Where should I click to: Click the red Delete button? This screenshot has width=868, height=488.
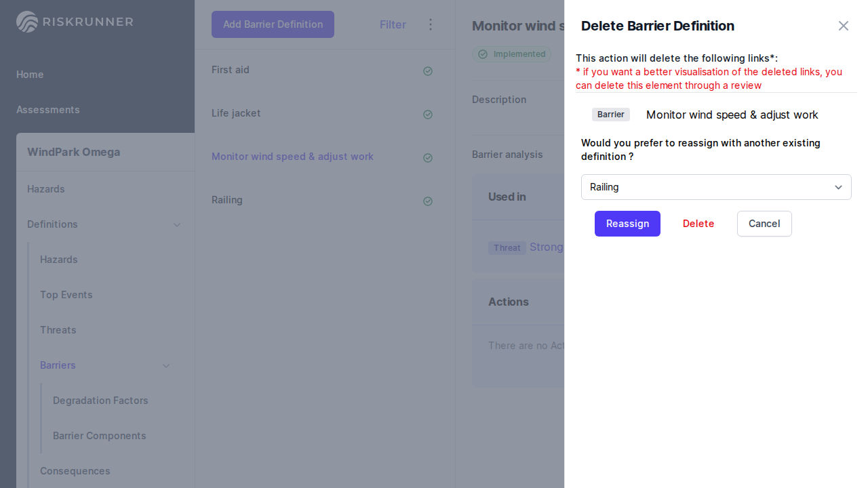[x=698, y=224]
